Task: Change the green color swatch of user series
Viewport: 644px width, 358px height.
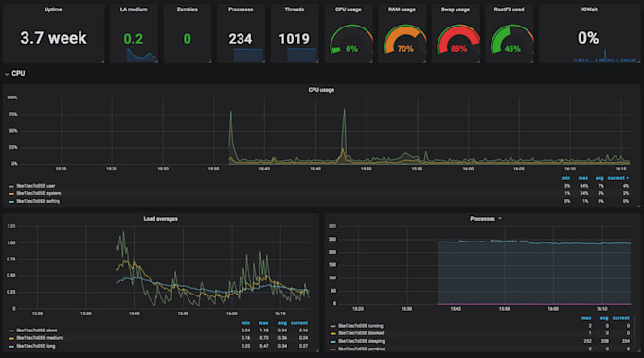Action: (11, 186)
